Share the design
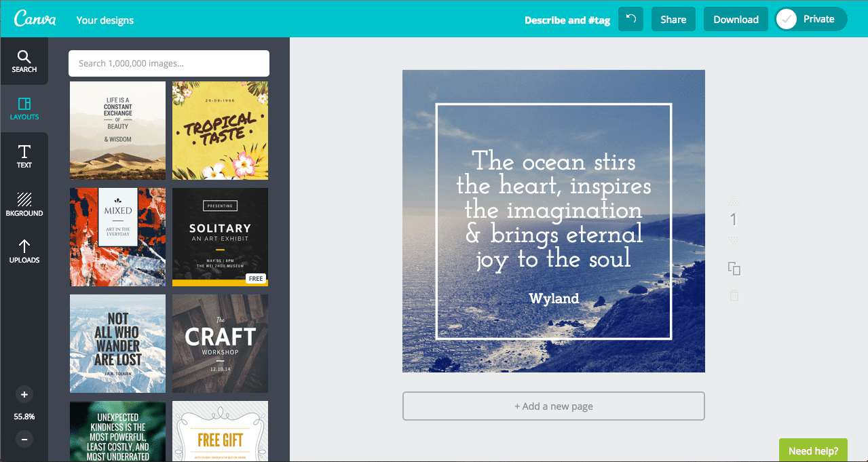868x462 pixels. pos(673,19)
